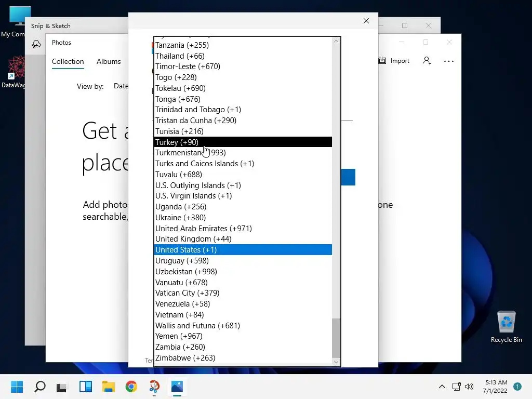Open the account sign-in icon in Photos
Screen dimensions: 532x399
tap(427, 61)
